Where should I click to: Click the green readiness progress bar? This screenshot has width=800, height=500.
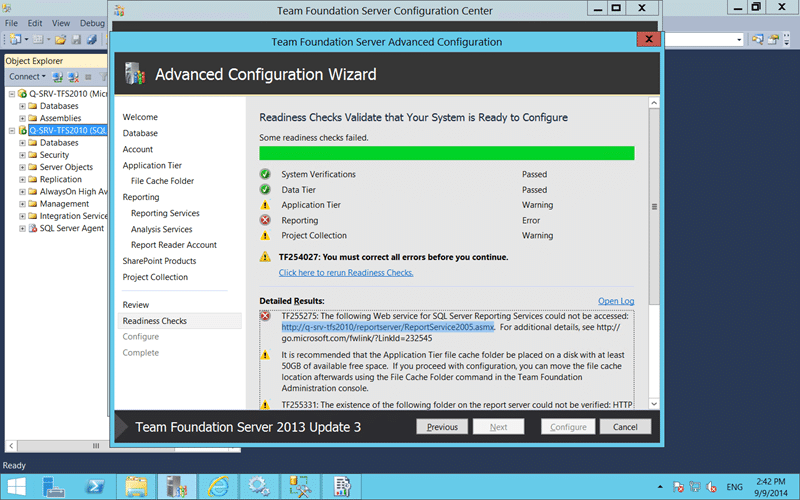(446, 153)
